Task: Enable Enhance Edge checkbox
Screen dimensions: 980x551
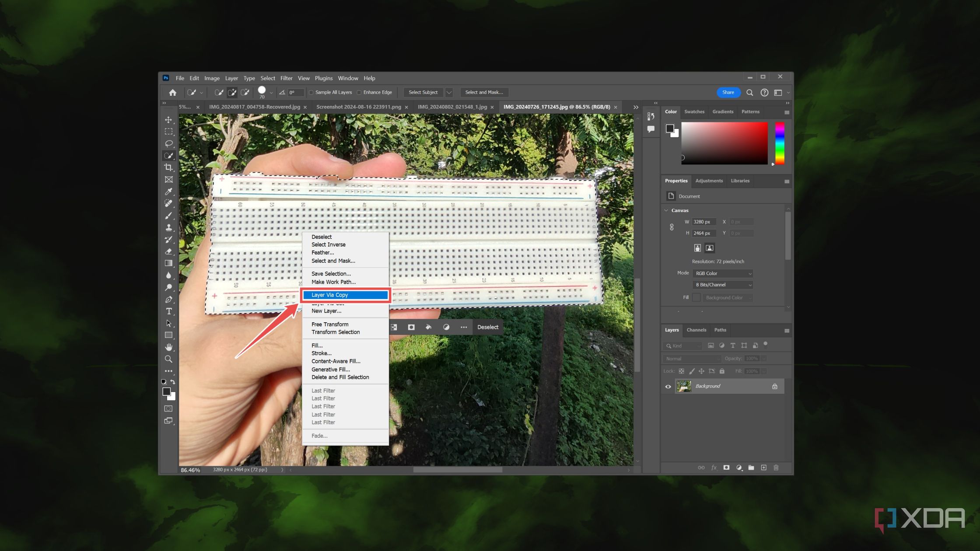Action: (359, 92)
